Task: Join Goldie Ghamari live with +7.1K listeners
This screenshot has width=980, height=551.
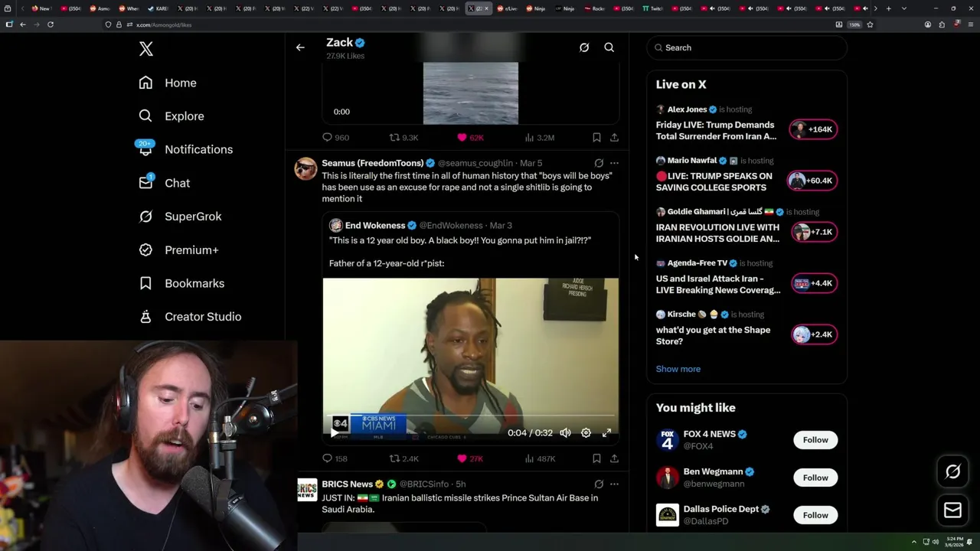Action: tap(813, 232)
